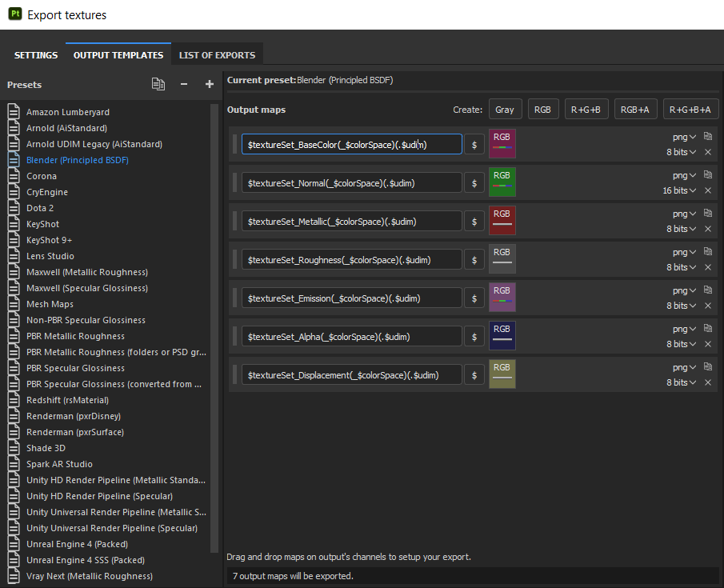Screen dimensions: 724x588
Task: Switch to the List of Exports tab
Action: coord(217,55)
